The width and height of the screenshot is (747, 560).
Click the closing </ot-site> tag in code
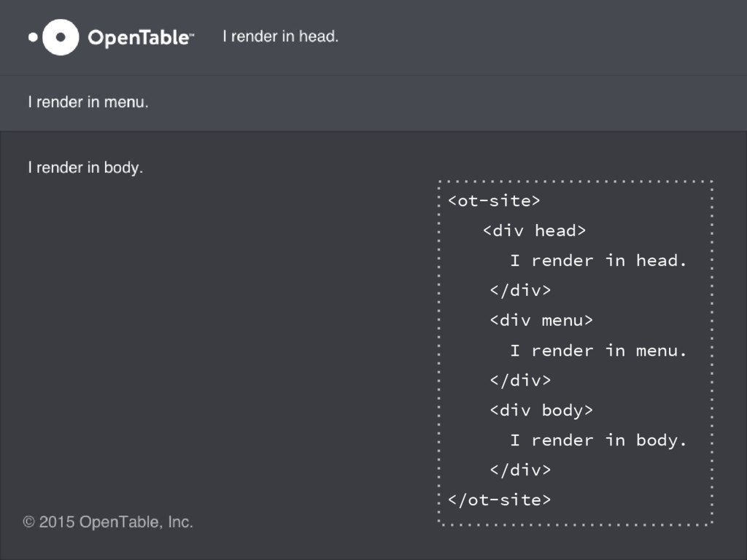[499, 499]
